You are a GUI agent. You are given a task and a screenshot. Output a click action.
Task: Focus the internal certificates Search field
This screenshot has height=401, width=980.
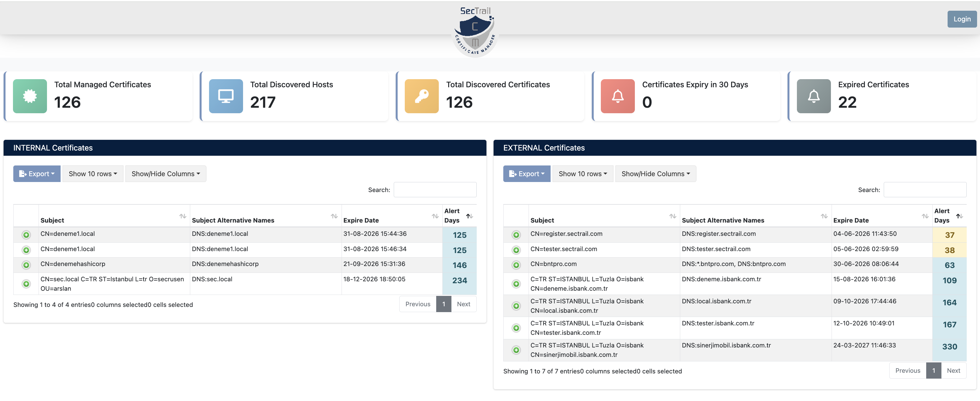(435, 190)
